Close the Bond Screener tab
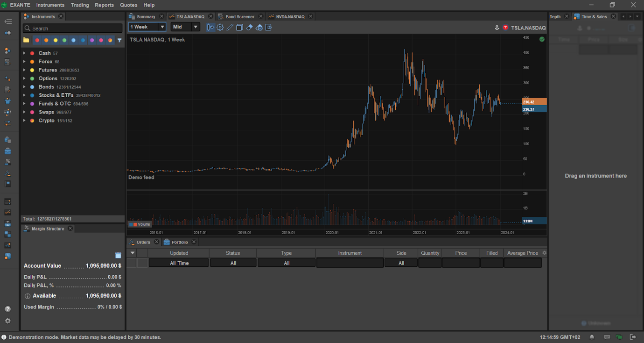644x343 pixels. pos(261,17)
